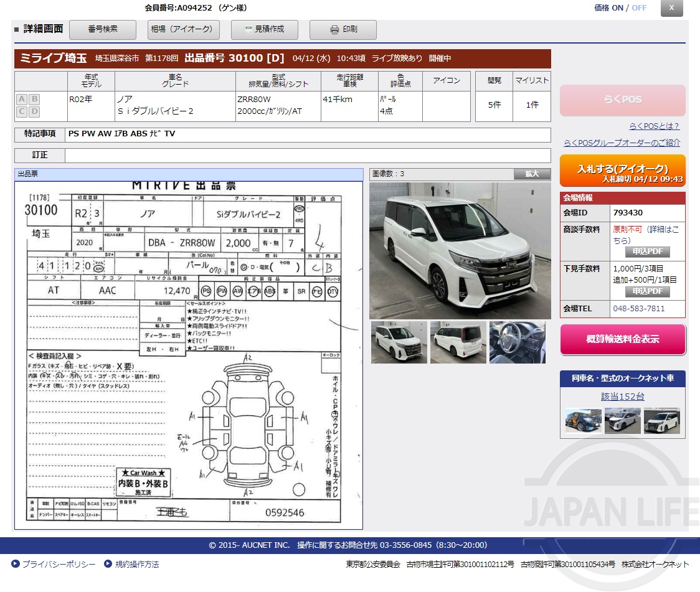Viewport: 700px width, 592px height.
Task: Select the grade box D
Action: tap(34, 111)
